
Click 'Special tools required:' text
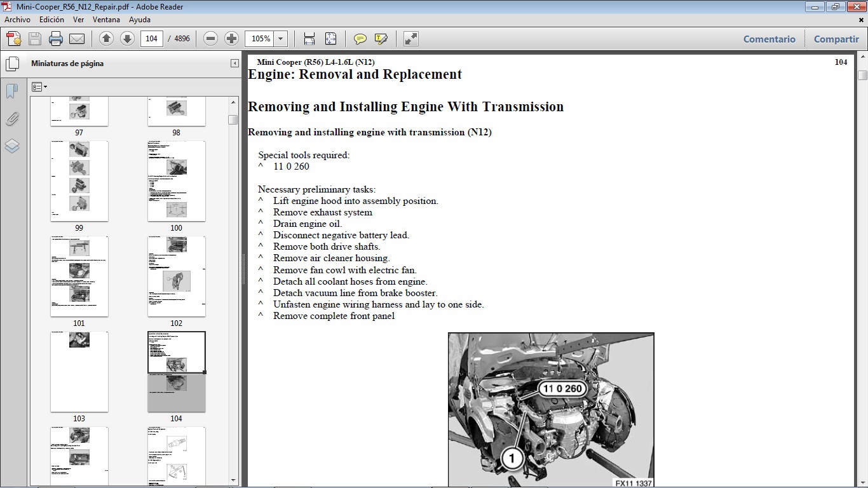[304, 155]
